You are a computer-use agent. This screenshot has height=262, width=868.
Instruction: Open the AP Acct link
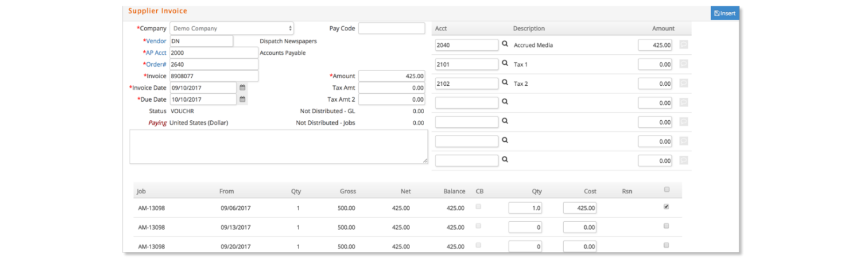tap(155, 53)
